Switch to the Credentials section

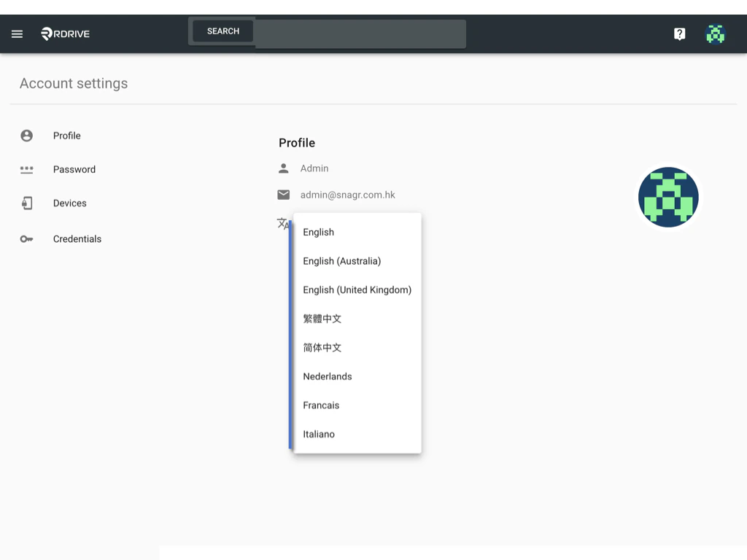point(77,238)
